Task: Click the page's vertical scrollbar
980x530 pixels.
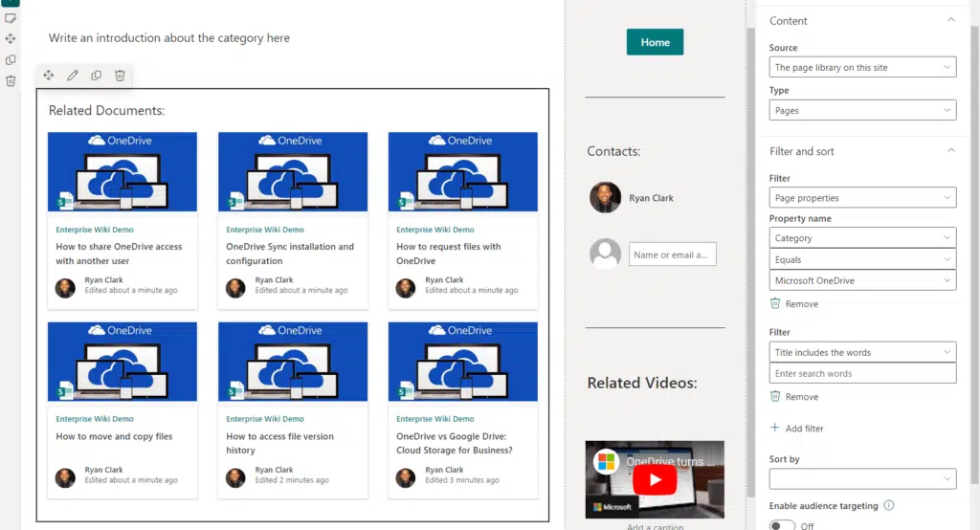Action: [x=750, y=262]
